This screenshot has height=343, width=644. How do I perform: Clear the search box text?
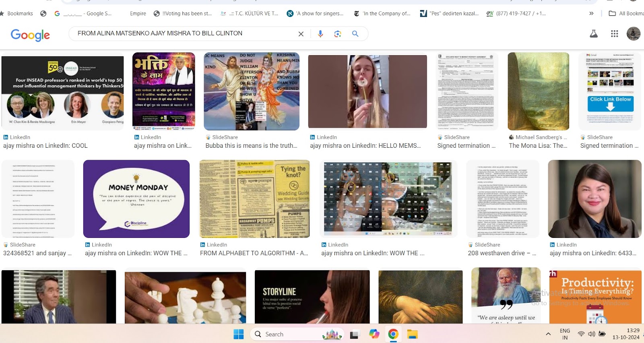pos(301,34)
